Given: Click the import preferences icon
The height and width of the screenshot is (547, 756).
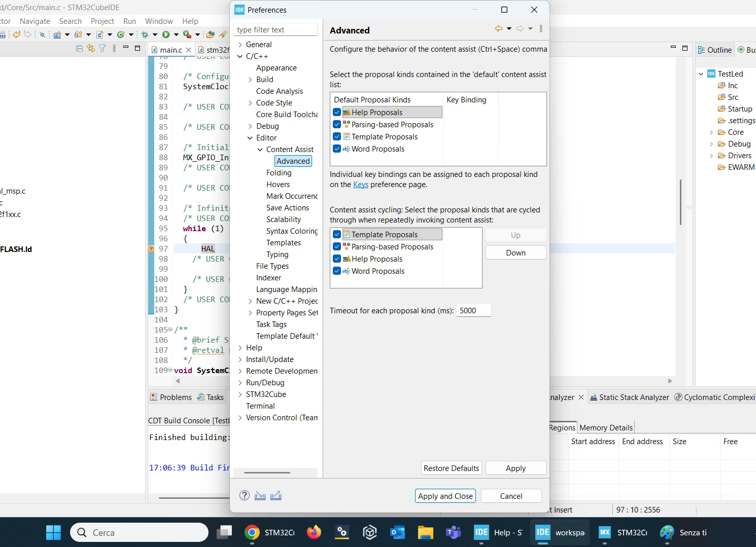Looking at the screenshot, I should point(260,496).
